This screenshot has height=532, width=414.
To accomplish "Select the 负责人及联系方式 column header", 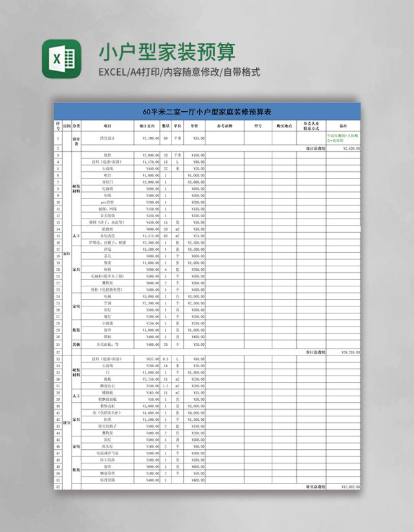I will [x=311, y=126].
